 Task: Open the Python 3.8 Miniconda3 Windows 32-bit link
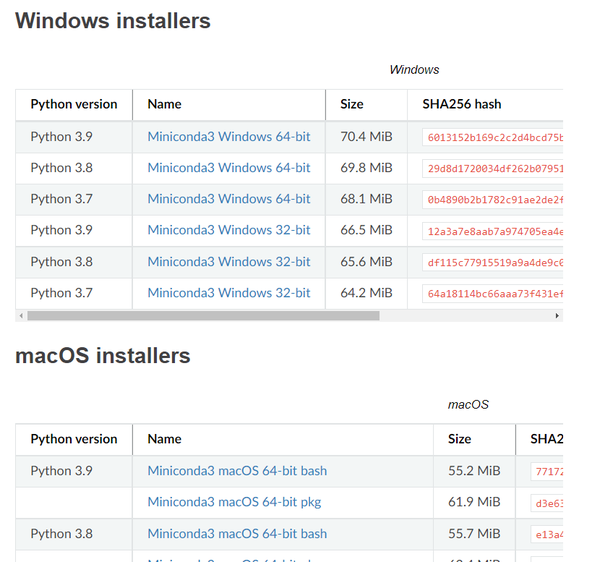[229, 262]
